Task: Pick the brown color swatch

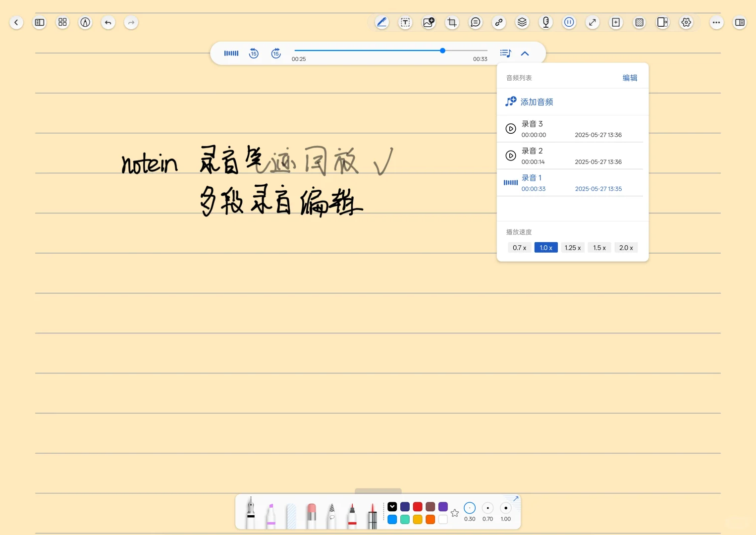Action: pyautogui.click(x=431, y=506)
